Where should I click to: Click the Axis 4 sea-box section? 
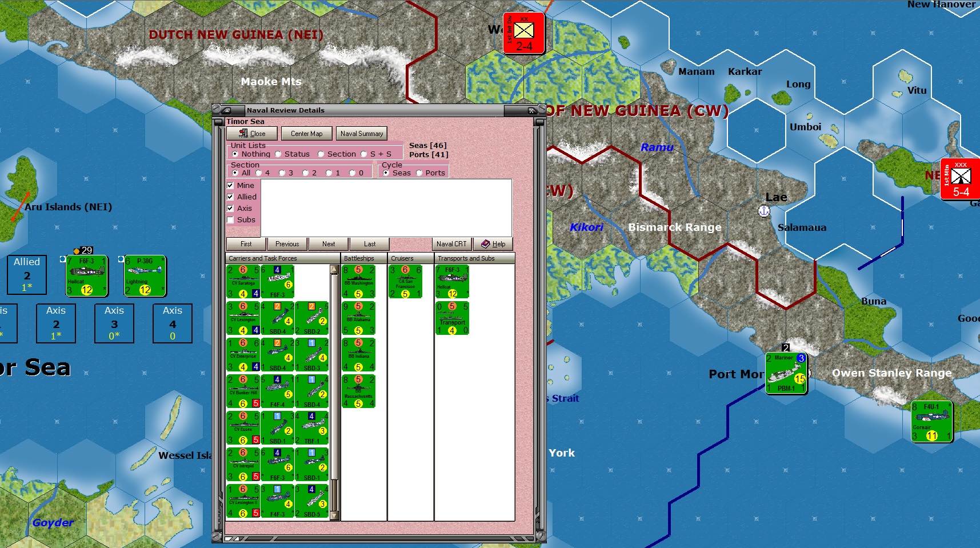coord(173,323)
